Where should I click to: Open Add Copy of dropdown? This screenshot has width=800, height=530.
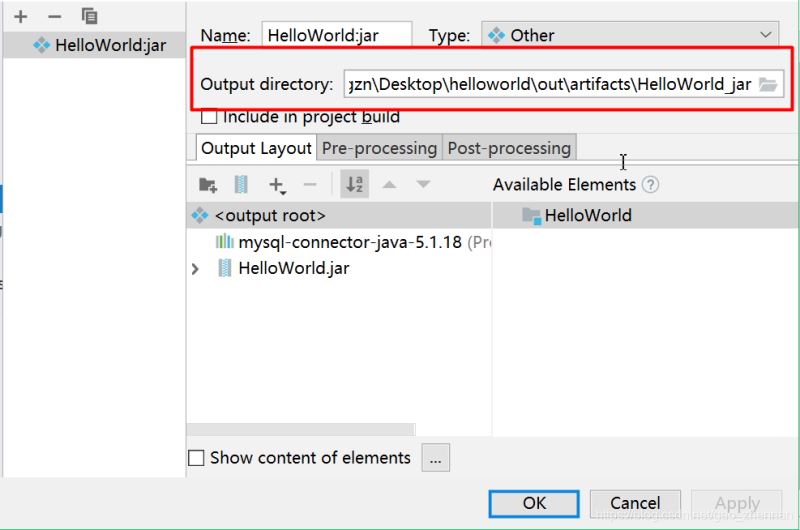[x=277, y=185]
